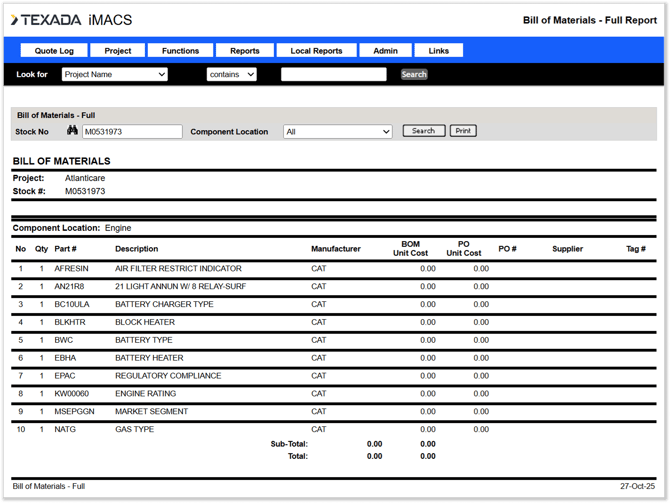The image size is (670, 503).
Task: Open the Quote Log menu
Action: [x=54, y=50]
